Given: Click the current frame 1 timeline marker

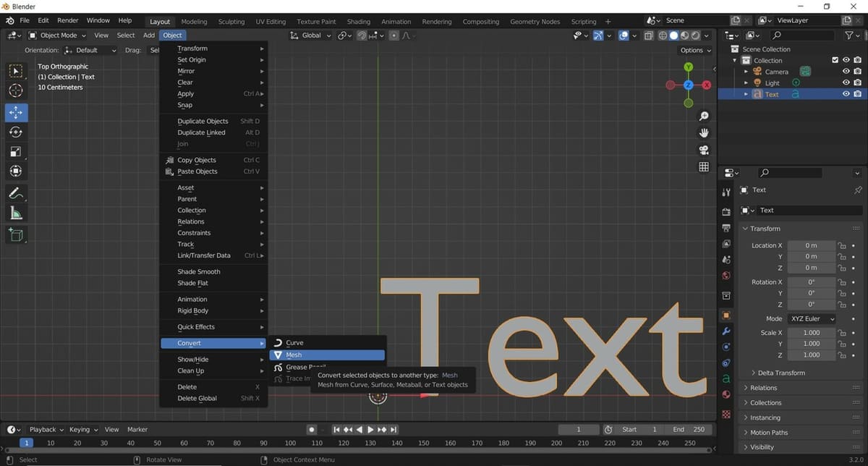Looking at the screenshot, I should pos(27,443).
